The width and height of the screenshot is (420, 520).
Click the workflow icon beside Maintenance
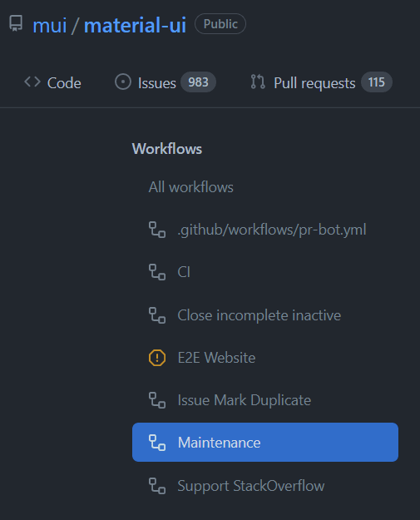tap(157, 443)
